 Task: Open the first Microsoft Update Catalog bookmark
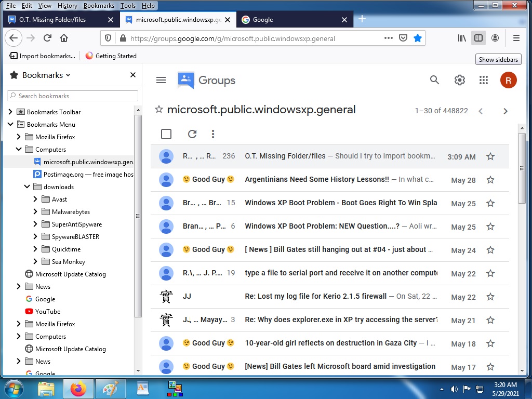[65, 274]
